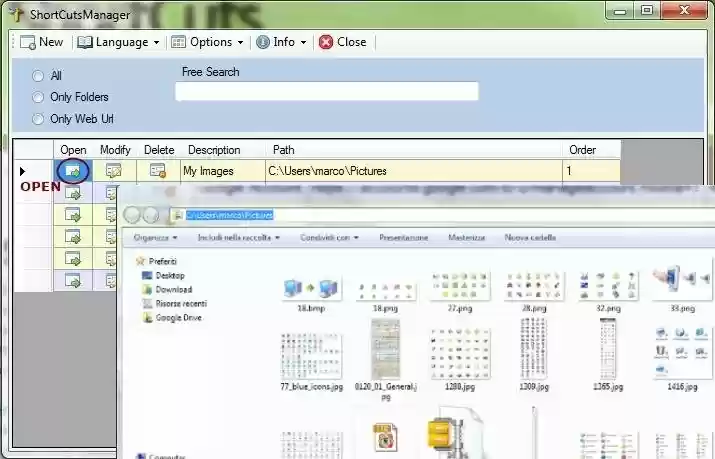Select the 18.bmp thumbnail
715x459 pixels.
(311, 289)
